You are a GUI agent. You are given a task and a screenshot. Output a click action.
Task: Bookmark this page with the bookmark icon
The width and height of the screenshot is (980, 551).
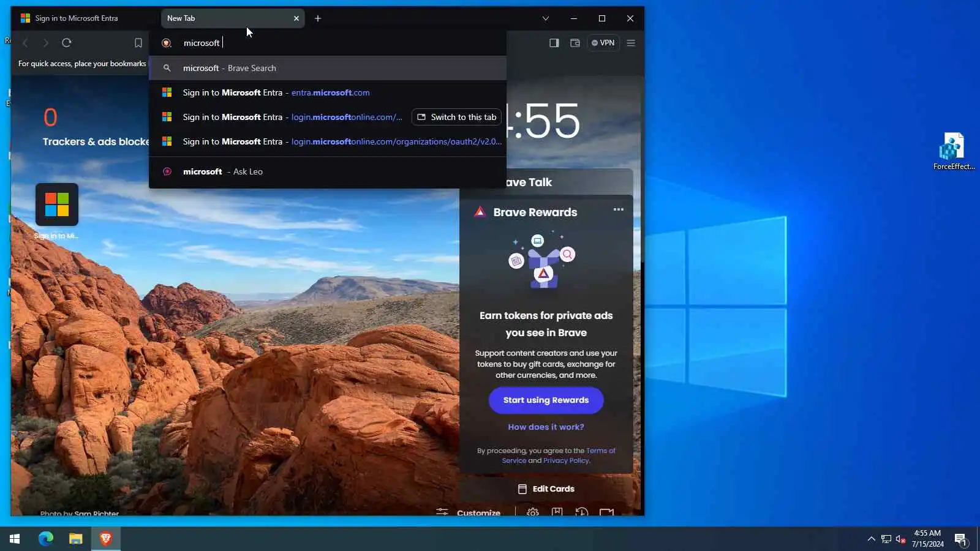pyautogui.click(x=138, y=43)
